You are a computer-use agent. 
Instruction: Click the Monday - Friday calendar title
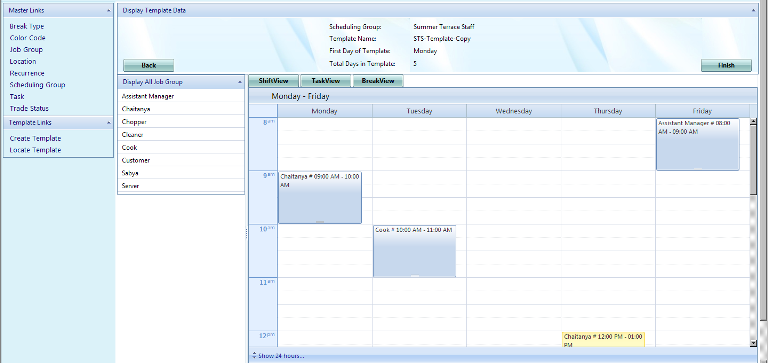[300, 97]
